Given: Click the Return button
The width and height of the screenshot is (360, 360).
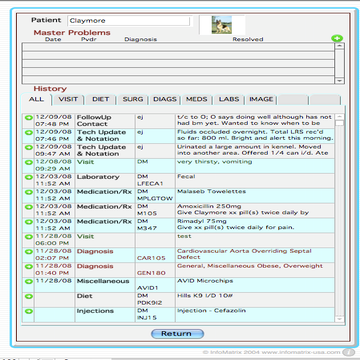Looking at the screenshot, I should point(177,334).
